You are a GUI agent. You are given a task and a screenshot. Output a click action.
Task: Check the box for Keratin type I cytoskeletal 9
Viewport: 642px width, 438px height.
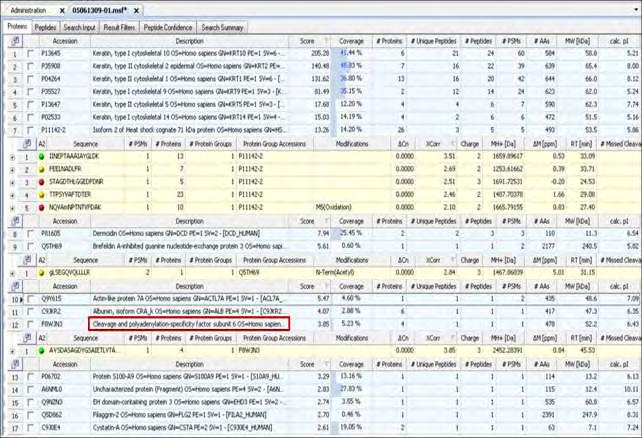pos(30,92)
